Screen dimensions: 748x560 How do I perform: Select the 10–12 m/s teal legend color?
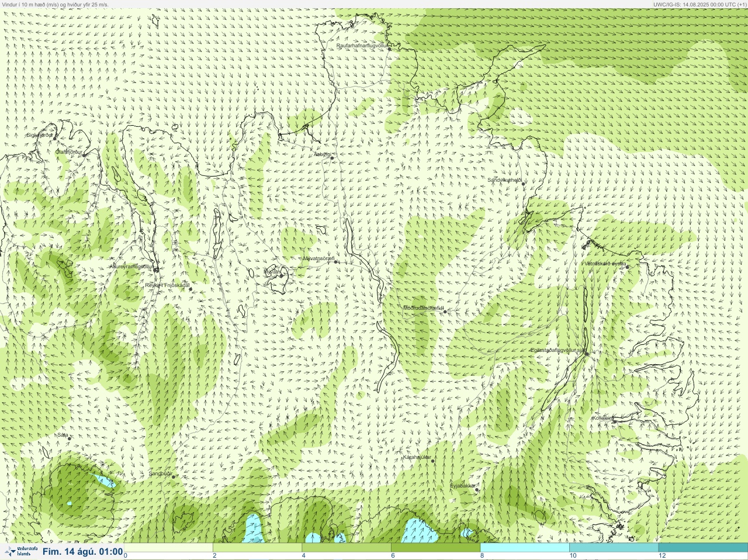click(x=614, y=548)
